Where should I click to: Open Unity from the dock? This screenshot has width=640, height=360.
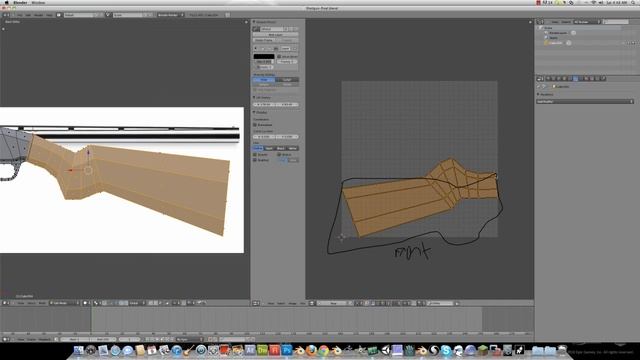pyautogui.click(x=385, y=350)
